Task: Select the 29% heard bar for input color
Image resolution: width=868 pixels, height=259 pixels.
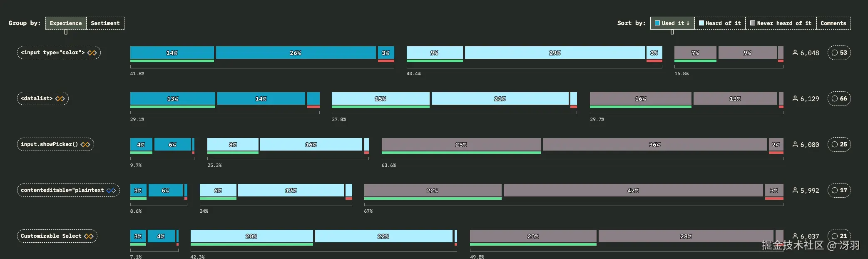Action: pos(555,53)
